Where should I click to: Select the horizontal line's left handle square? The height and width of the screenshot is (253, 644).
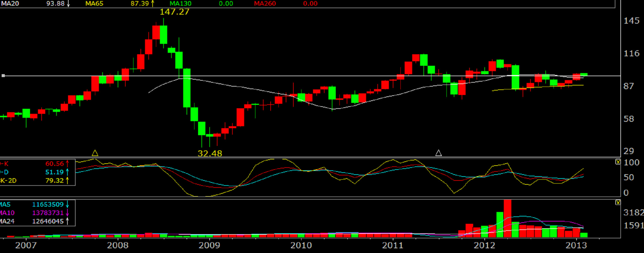[x=3, y=76]
